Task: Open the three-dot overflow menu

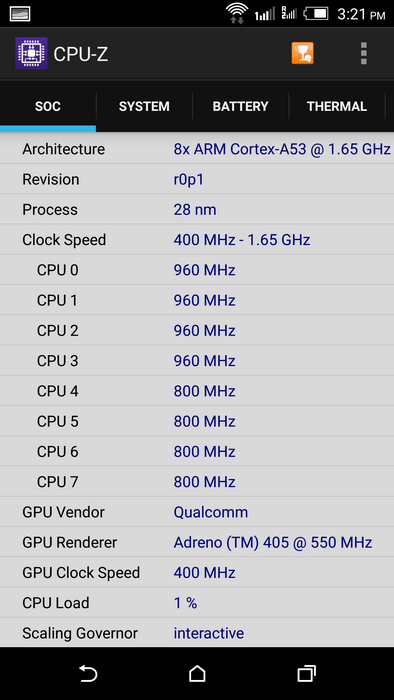Action: (x=364, y=54)
